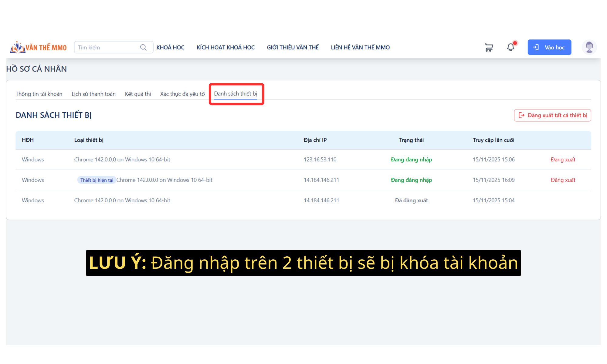The width and height of the screenshot is (607, 364).
Task: Click Đăng xuất for current device row
Action: point(563,180)
